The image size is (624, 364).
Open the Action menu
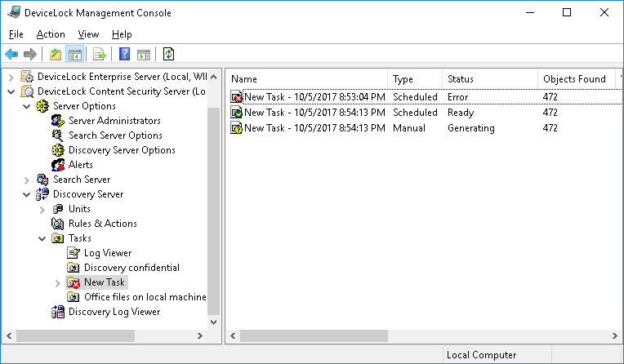pyautogui.click(x=51, y=34)
